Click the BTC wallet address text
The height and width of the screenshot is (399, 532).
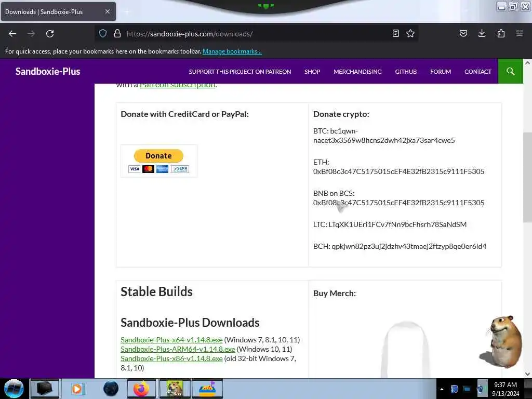(384, 136)
